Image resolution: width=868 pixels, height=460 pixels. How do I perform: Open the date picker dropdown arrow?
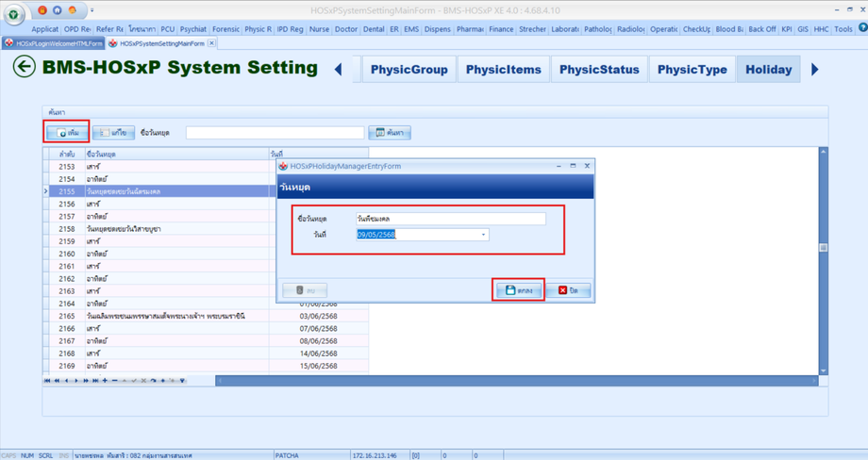point(483,235)
